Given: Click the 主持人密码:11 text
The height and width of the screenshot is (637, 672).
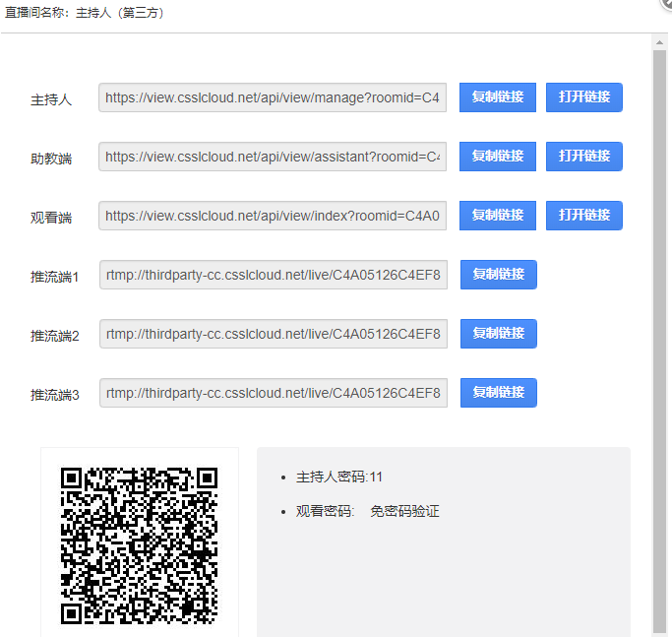Looking at the screenshot, I should [339, 477].
